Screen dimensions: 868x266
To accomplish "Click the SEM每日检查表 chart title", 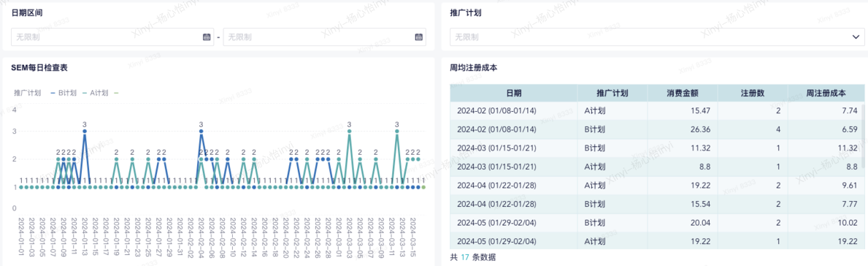I will click(x=39, y=68).
